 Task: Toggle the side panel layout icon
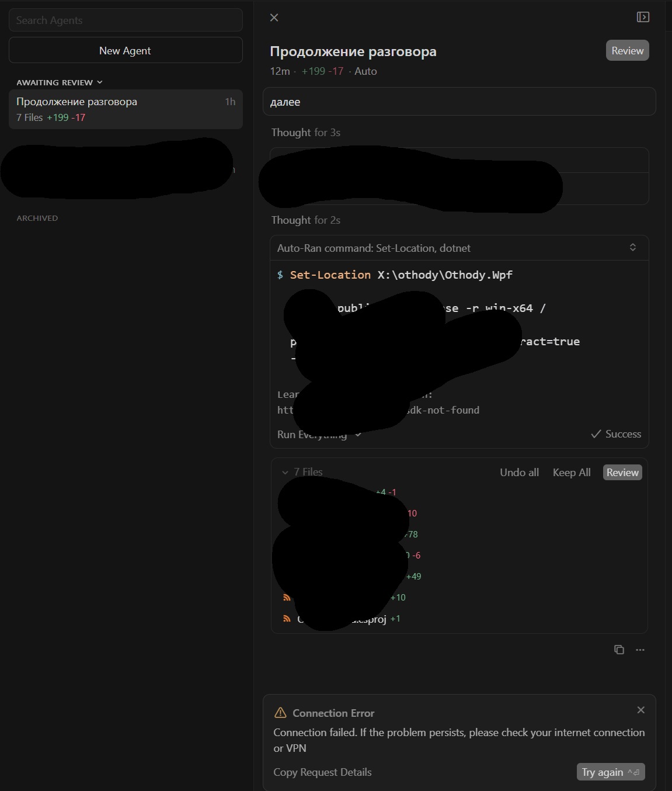pyautogui.click(x=643, y=17)
